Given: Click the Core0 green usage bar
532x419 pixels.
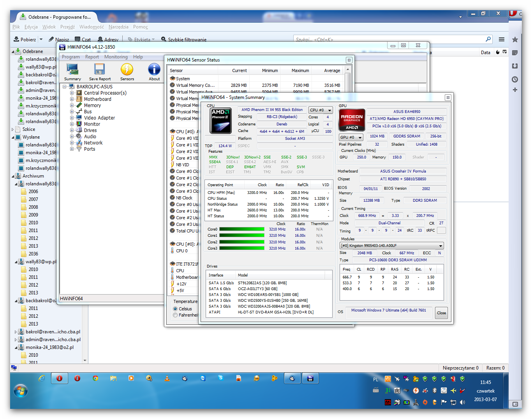Looking at the screenshot, I should click(x=241, y=229).
